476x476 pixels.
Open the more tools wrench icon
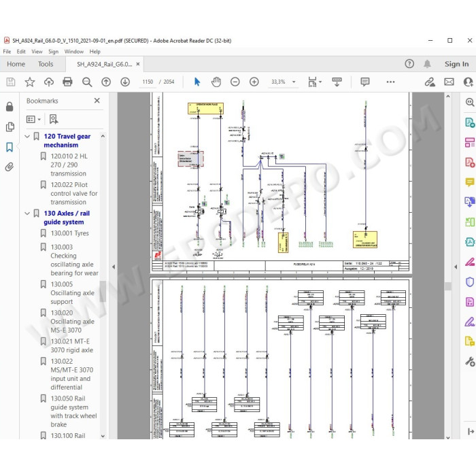click(470, 362)
